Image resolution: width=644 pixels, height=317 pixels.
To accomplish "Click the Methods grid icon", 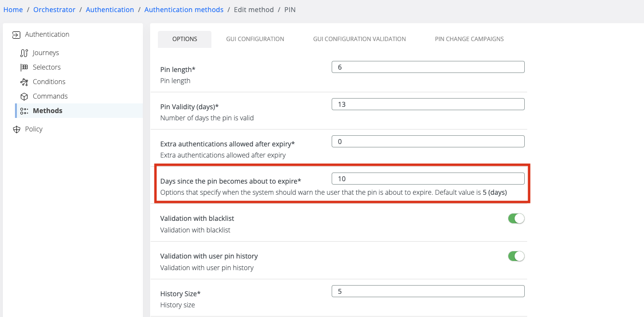I will coord(24,110).
